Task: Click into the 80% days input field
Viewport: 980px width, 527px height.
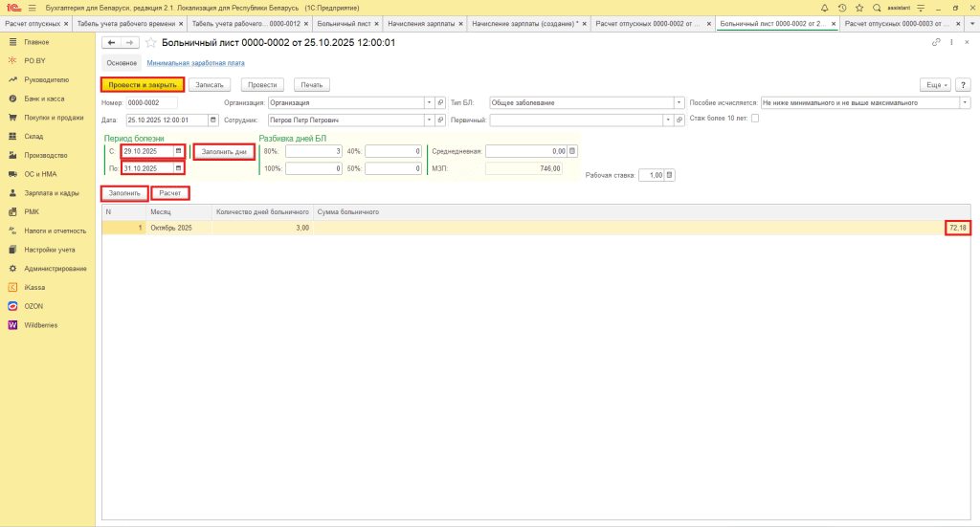Action: click(x=313, y=151)
